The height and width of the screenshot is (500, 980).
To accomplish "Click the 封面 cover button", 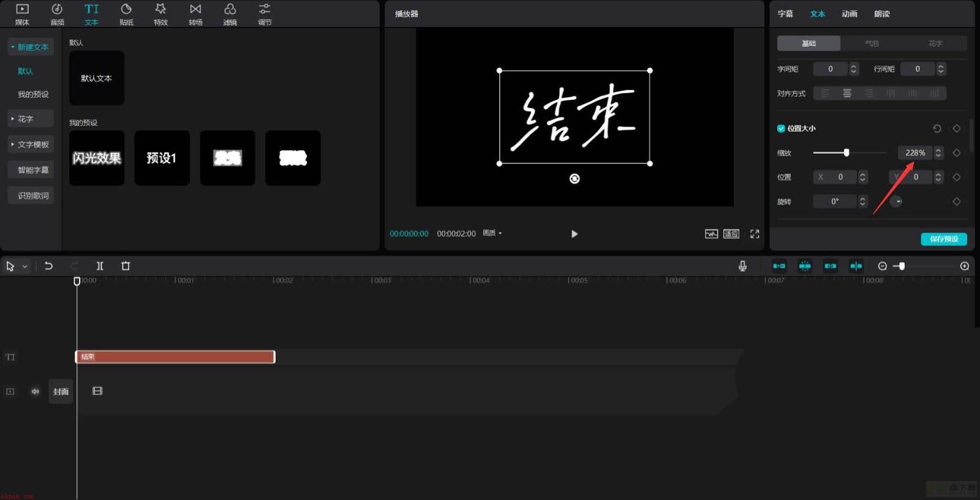I will click(x=61, y=392).
